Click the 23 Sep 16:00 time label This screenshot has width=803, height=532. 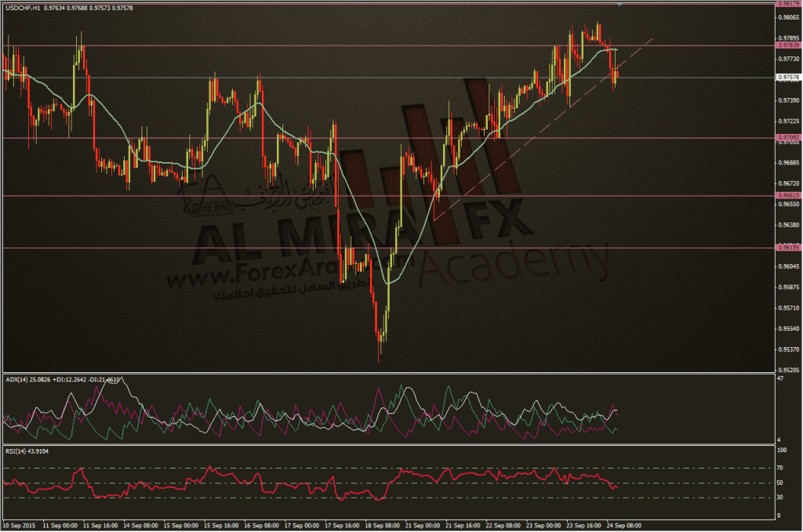click(583, 526)
